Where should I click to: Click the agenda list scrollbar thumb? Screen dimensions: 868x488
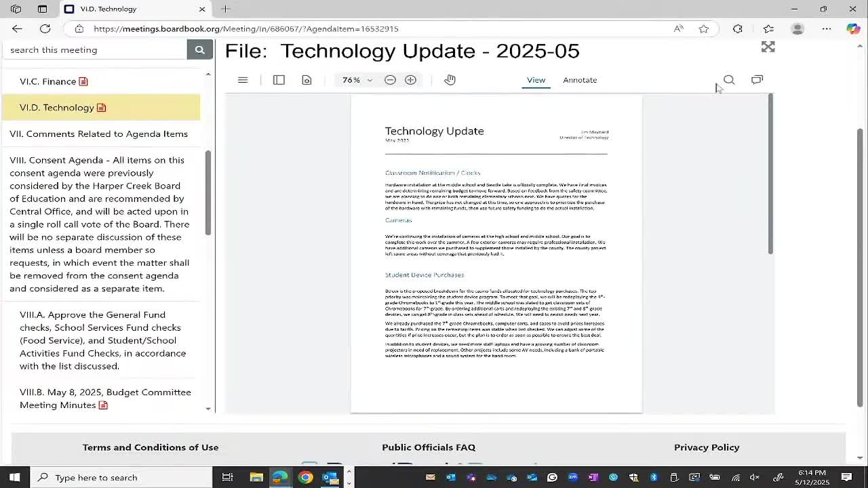pyautogui.click(x=208, y=192)
